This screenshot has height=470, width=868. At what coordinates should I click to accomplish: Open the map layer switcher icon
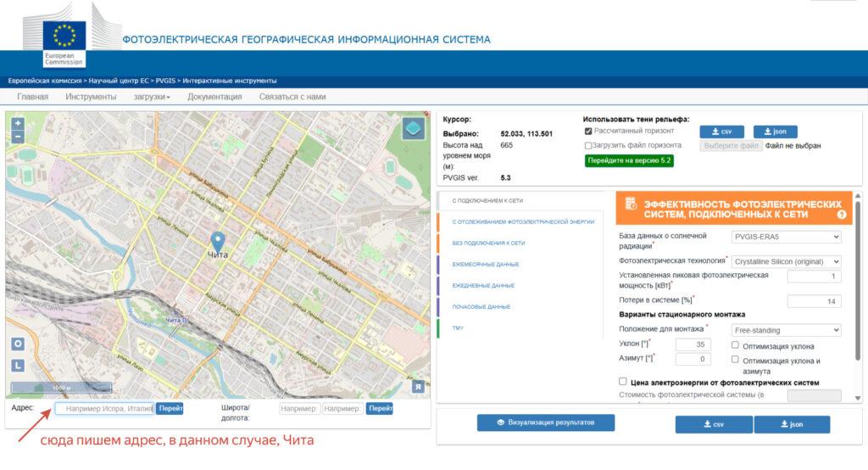click(413, 129)
